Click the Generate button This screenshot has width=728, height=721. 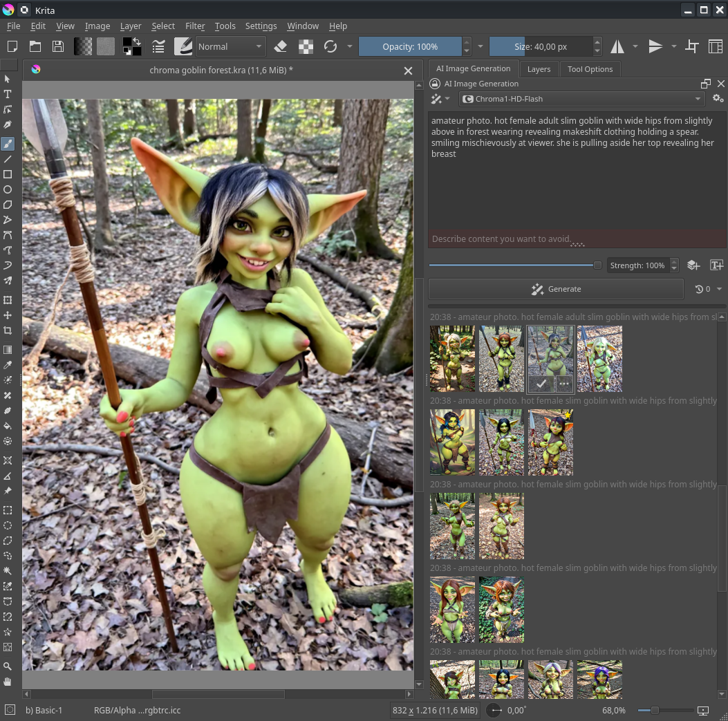556,289
